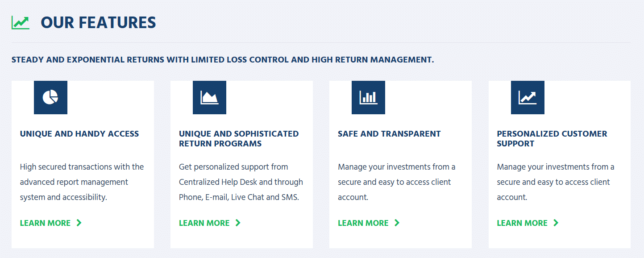Click chevron arrow under Safe and Transparent

[397, 223]
